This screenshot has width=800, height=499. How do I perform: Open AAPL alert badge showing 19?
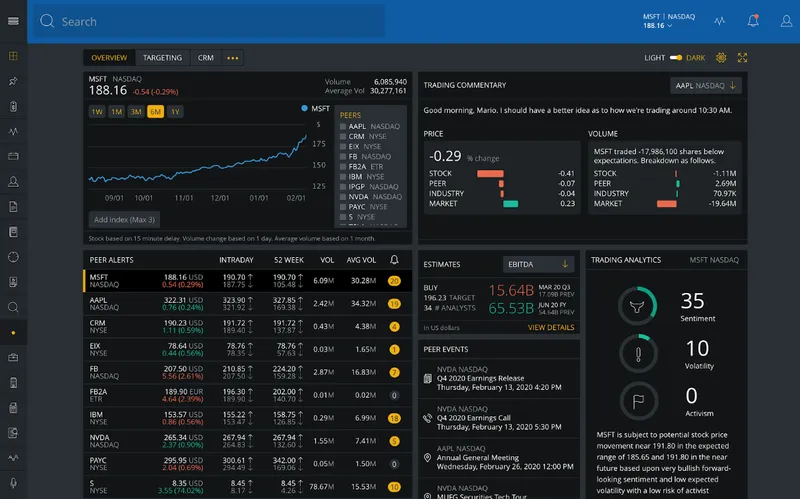[x=394, y=304]
